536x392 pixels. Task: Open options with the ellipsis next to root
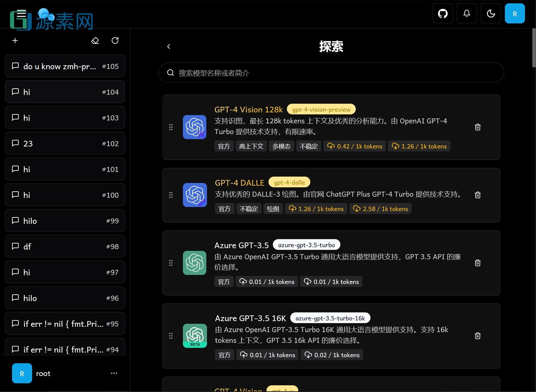pos(114,373)
